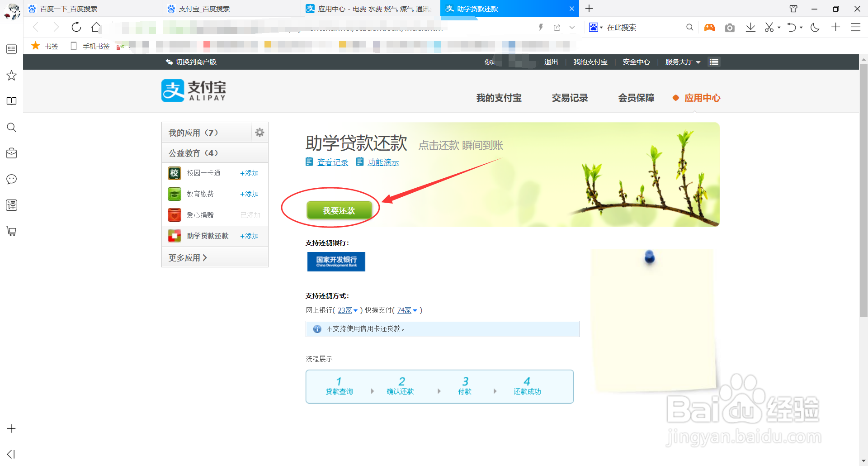Open the 服务大厅 dropdown menu
The image size is (868, 466).
point(683,62)
